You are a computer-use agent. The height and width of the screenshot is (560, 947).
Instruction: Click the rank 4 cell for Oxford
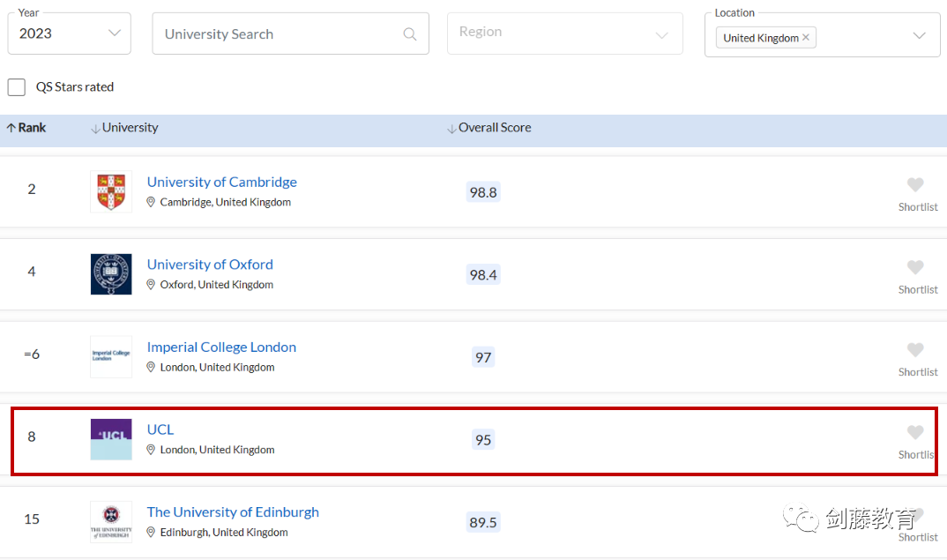coord(32,272)
